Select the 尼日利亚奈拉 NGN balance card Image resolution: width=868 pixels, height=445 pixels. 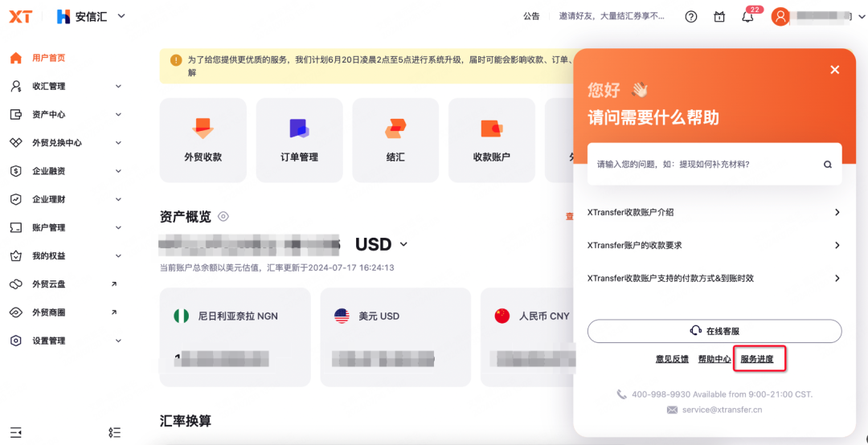click(x=235, y=337)
